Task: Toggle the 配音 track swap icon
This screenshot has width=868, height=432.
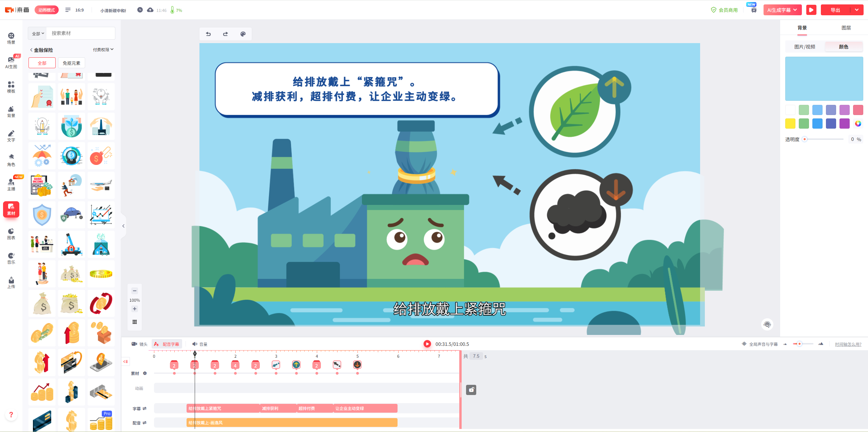Action: click(x=144, y=423)
